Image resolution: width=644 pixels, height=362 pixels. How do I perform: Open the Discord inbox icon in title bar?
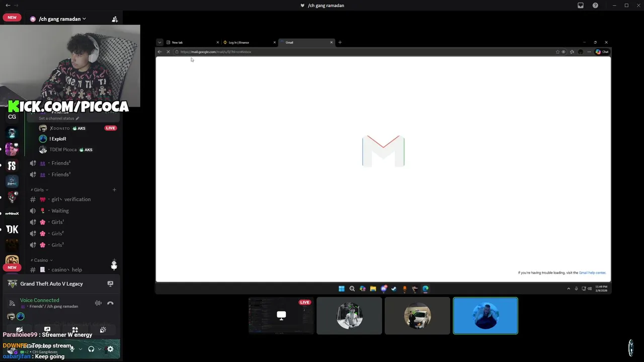[x=581, y=6]
